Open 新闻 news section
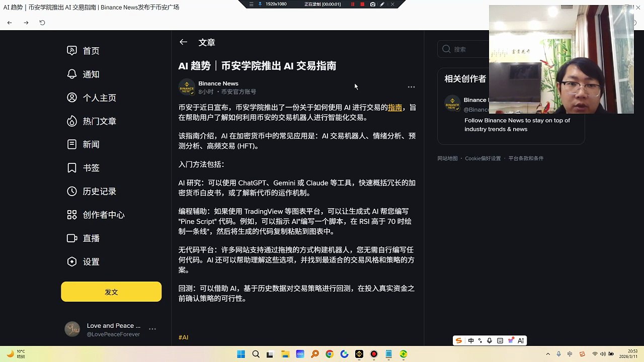Image resolution: width=644 pixels, height=362 pixels. pos(91,145)
